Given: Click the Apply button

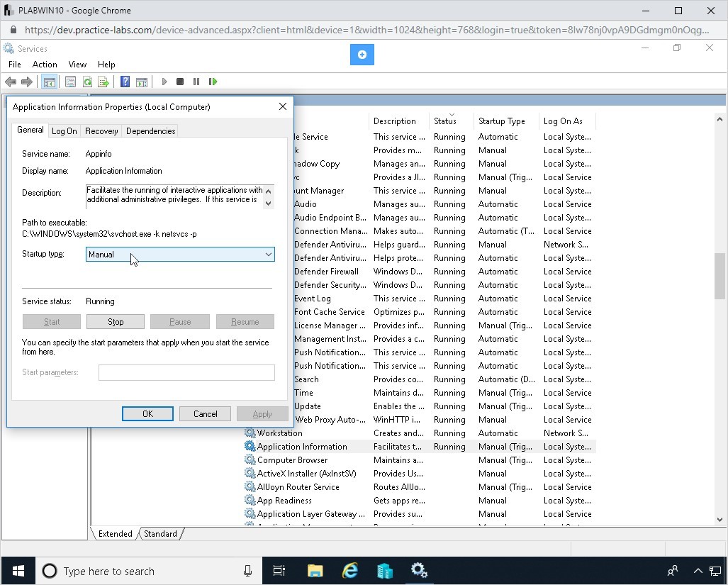Looking at the screenshot, I should click(262, 413).
